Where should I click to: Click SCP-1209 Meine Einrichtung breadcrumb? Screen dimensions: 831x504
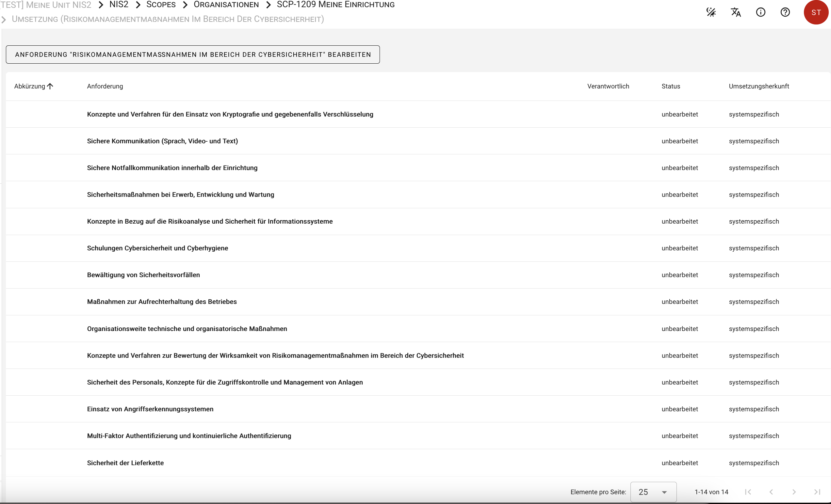point(335,5)
